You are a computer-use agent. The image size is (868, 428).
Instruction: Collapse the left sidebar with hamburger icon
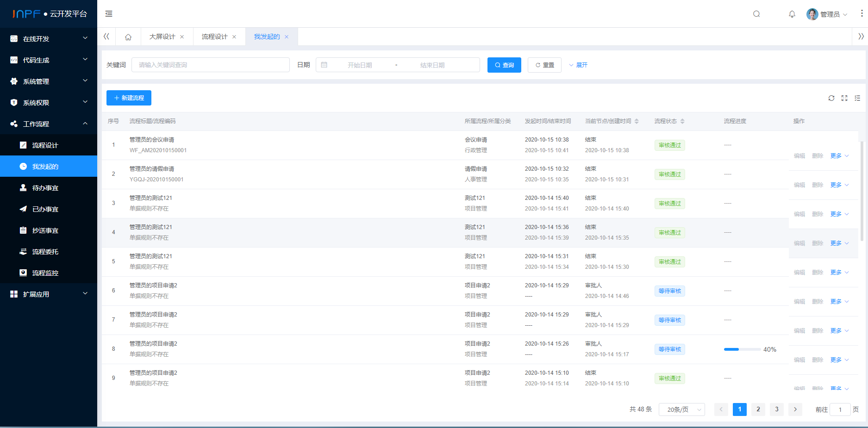click(108, 14)
